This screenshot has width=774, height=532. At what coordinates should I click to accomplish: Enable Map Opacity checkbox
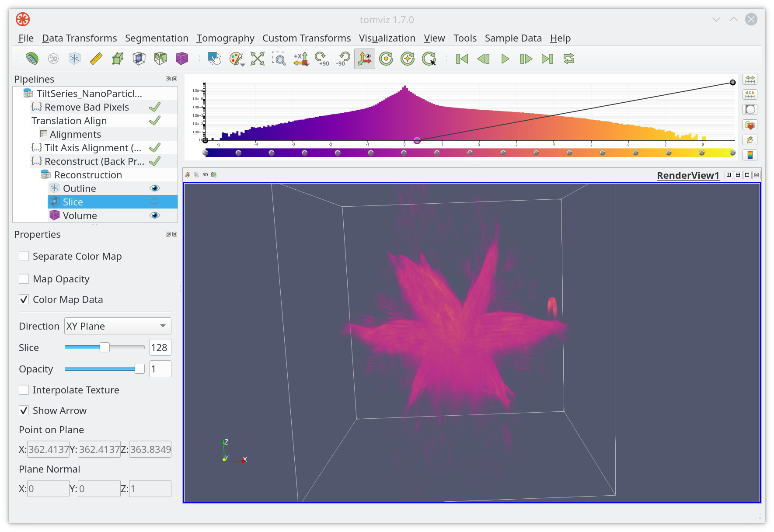pos(24,279)
